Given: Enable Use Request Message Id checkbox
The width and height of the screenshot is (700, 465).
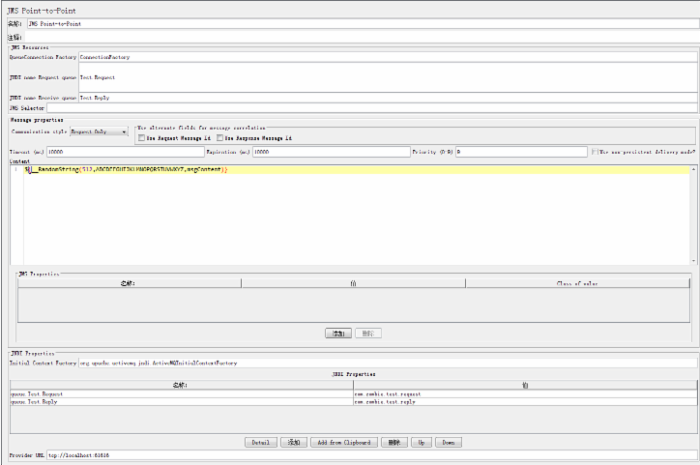Looking at the screenshot, I should pyautogui.click(x=141, y=138).
